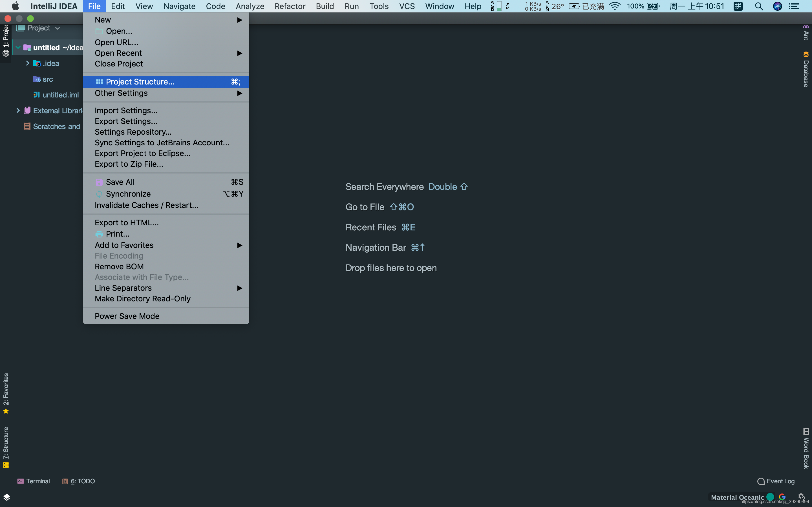Select the untitled.iml file

[60, 95]
